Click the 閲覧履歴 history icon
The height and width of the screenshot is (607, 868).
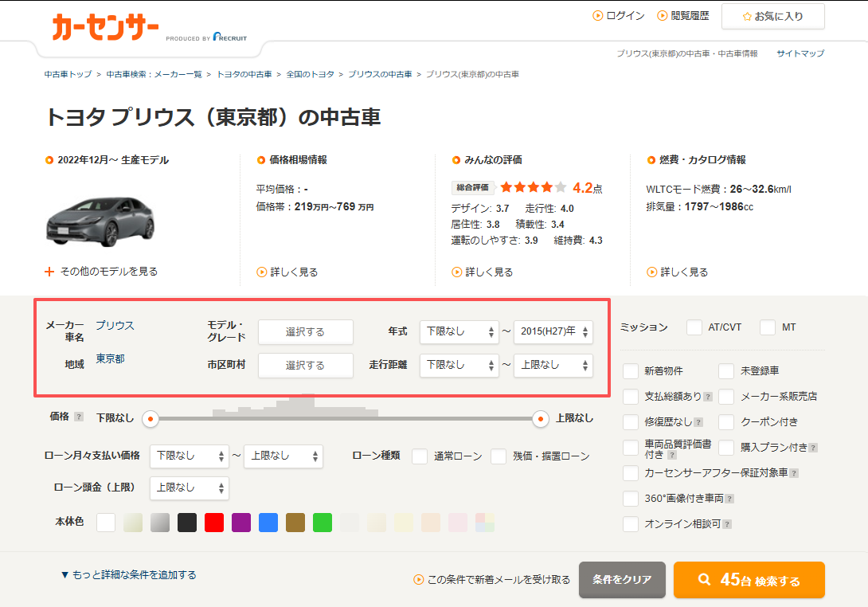tap(661, 16)
